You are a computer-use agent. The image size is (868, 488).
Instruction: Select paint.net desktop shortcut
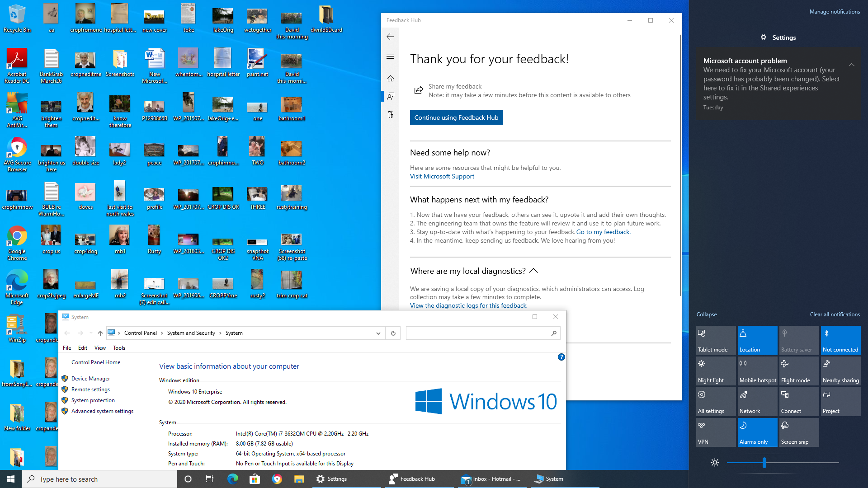pos(257,62)
